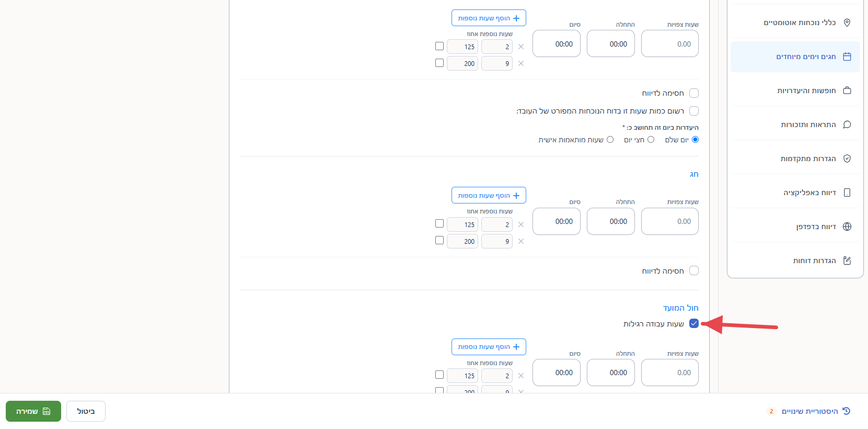Click the edit icon for הגדרות דוחות
Screen dimensions: 868x429
[847, 261]
